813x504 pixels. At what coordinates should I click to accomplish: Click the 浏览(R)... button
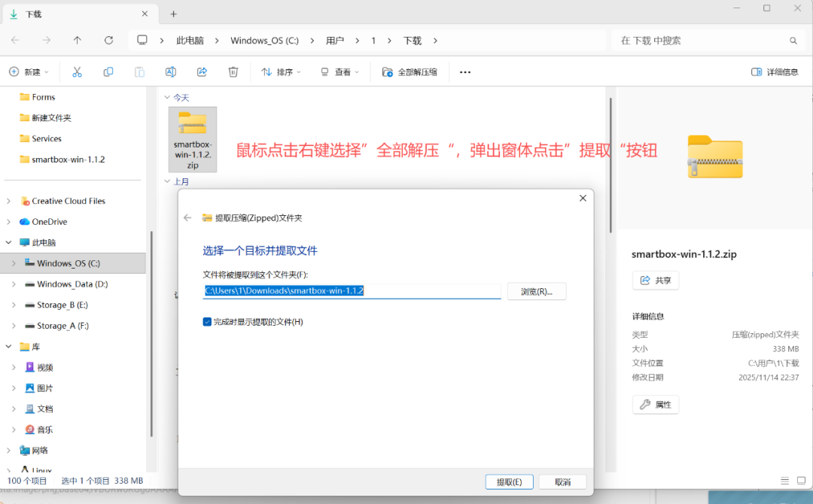pos(537,292)
